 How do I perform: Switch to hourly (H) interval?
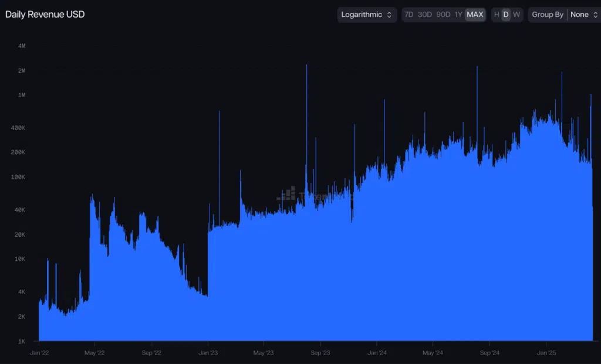coord(497,15)
